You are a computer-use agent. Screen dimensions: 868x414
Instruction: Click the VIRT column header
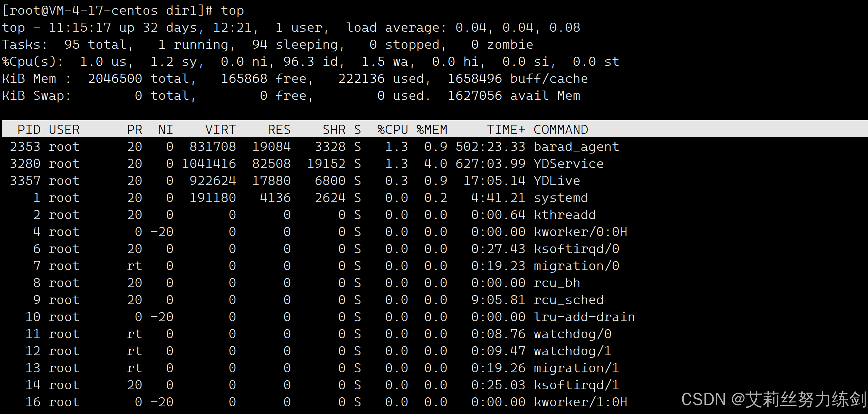point(220,130)
